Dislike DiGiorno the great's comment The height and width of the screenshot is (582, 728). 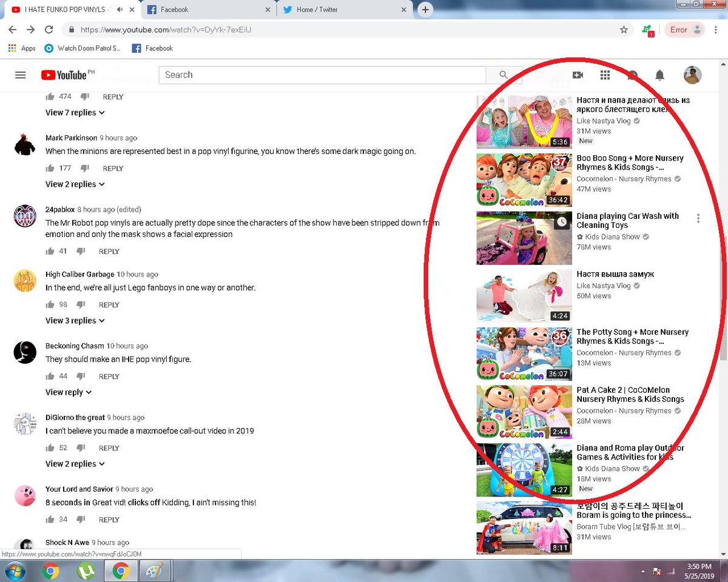click(x=81, y=447)
